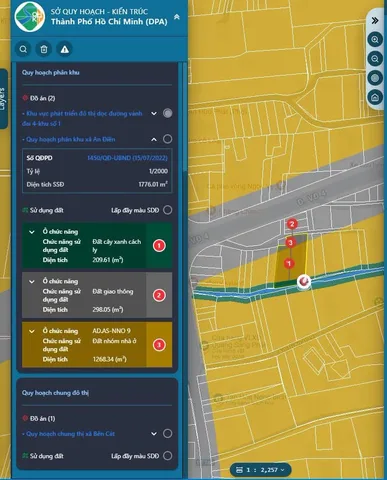The height and width of the screenshot is (480, 387).
Task: Click the home extent map button
Action: 375,97
